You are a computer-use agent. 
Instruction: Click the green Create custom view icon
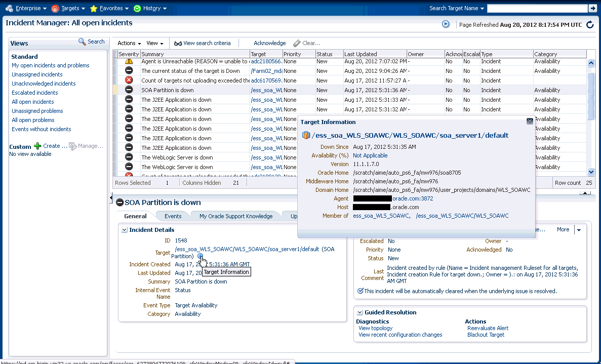(x=37, y=146)
